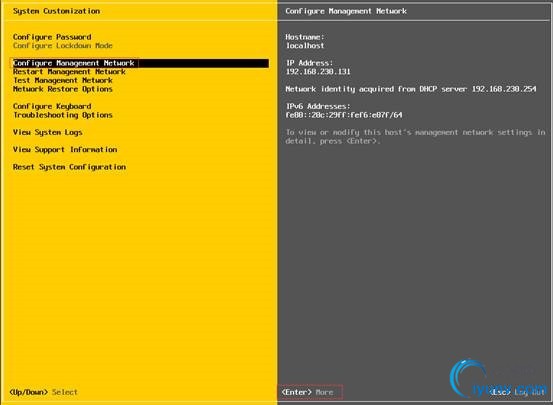The height and width of the screenshot is (405, 553).
Task: Click the view or modify settings help text
Action: pyautogui.click(x=415, y=137)
